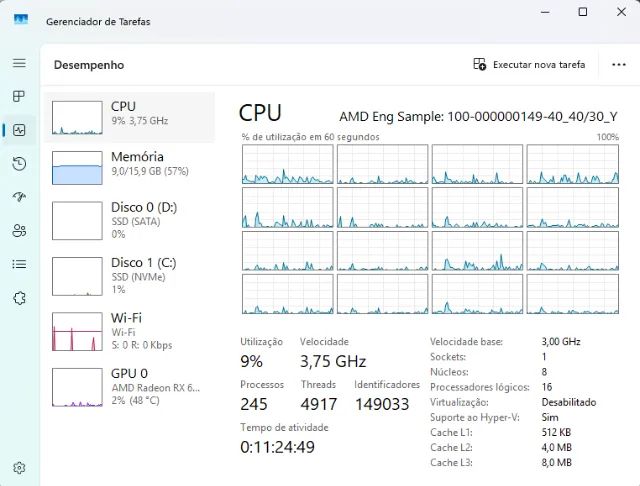Image resolution: width=640 pixels, height=486 pixels.
Task: Click the Cache L1 512 KB value
Action: [556, 433]
